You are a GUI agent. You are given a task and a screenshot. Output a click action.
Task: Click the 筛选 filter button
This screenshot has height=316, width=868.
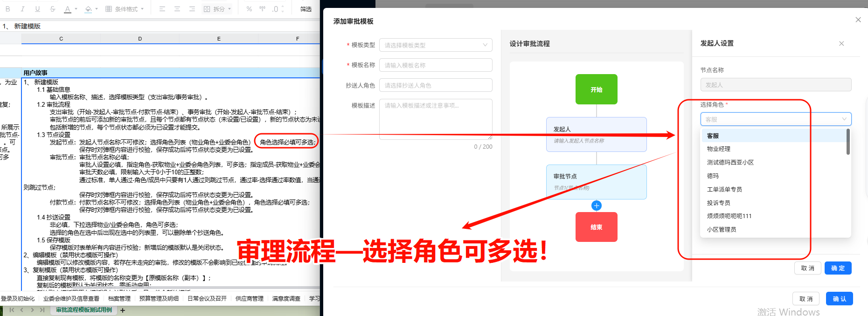click(306, 9)
